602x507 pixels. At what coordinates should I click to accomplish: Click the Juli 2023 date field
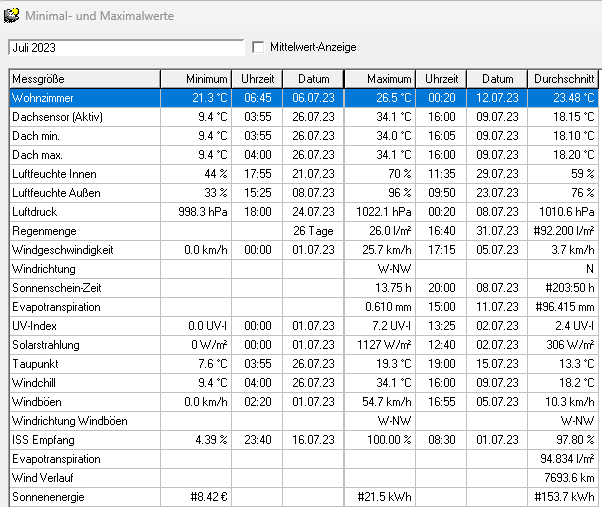pos(125,47)
